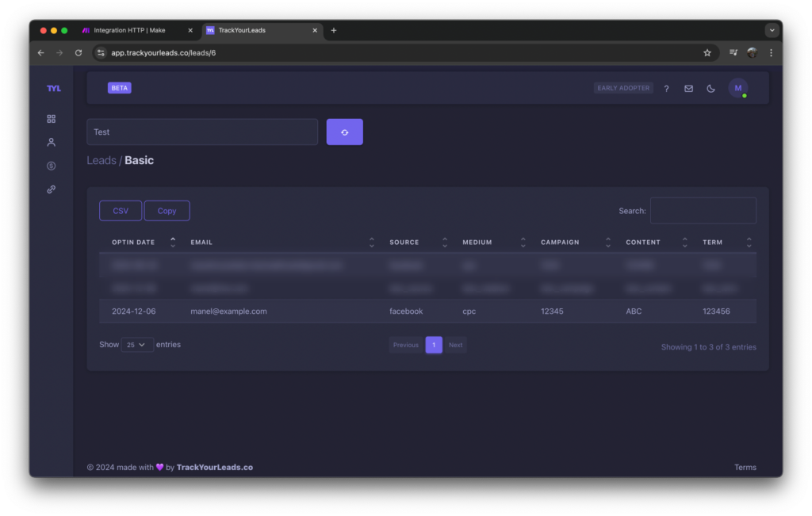Select the 123456 term cell

tap(716, 312)
